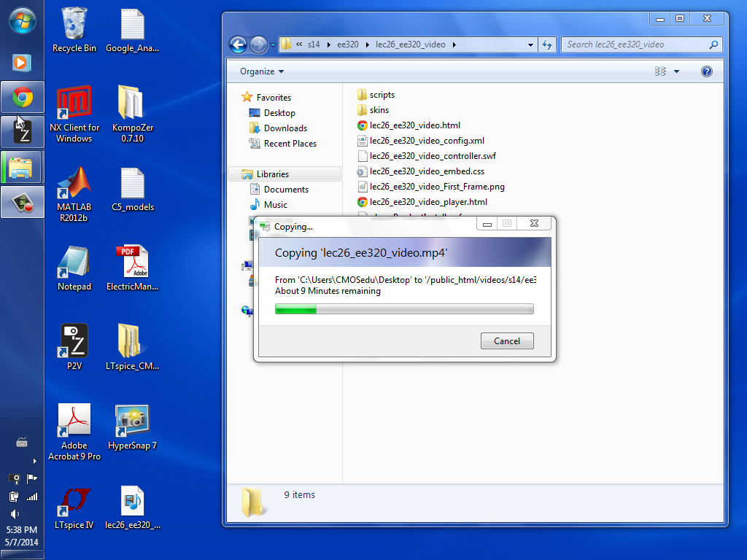Select the Documents library in the sidebar
The image size is (747, 560).
[286, 190]
